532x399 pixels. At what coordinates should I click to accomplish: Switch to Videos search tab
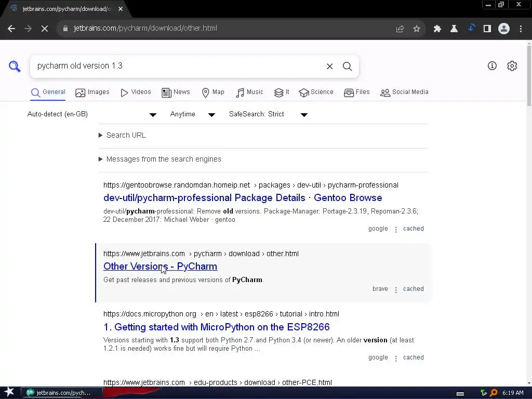[136, 92]
